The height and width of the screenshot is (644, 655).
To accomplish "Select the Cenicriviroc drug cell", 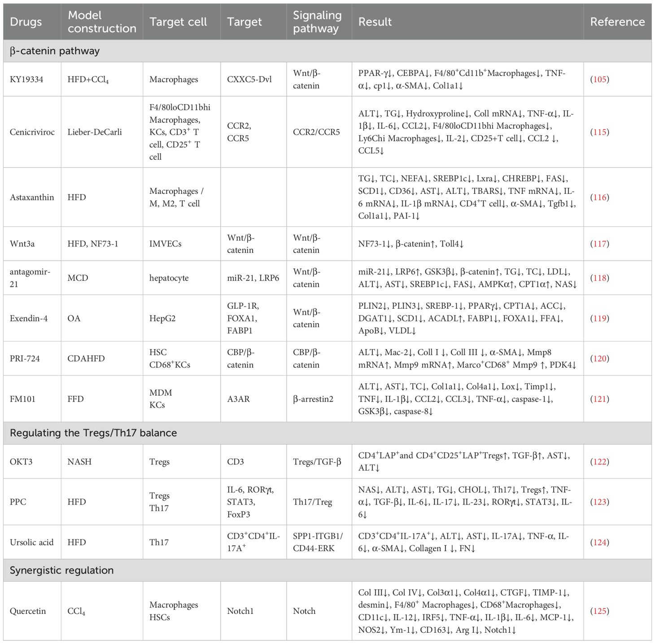I will pyautogui.click(x=32, y=132).
